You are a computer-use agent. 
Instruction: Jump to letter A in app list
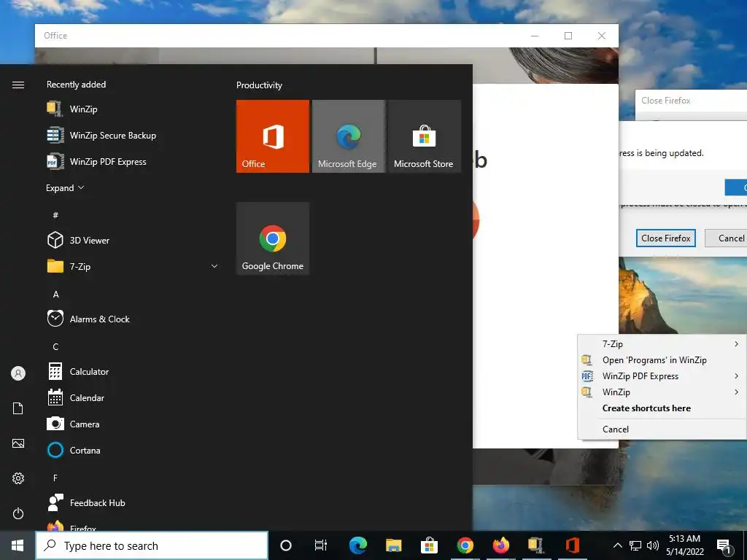click(55, 295)
